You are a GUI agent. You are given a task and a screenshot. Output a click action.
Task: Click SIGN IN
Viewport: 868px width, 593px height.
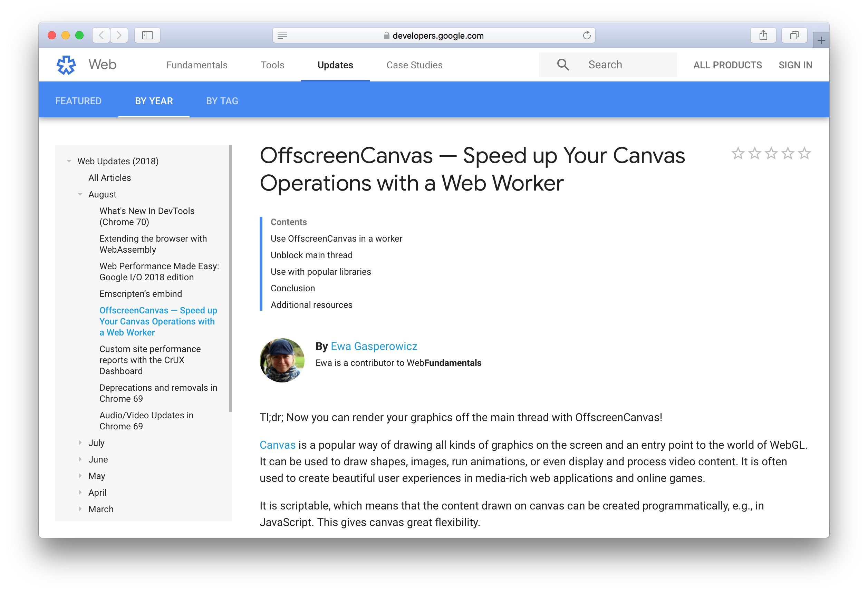click(x=795, y=65)
